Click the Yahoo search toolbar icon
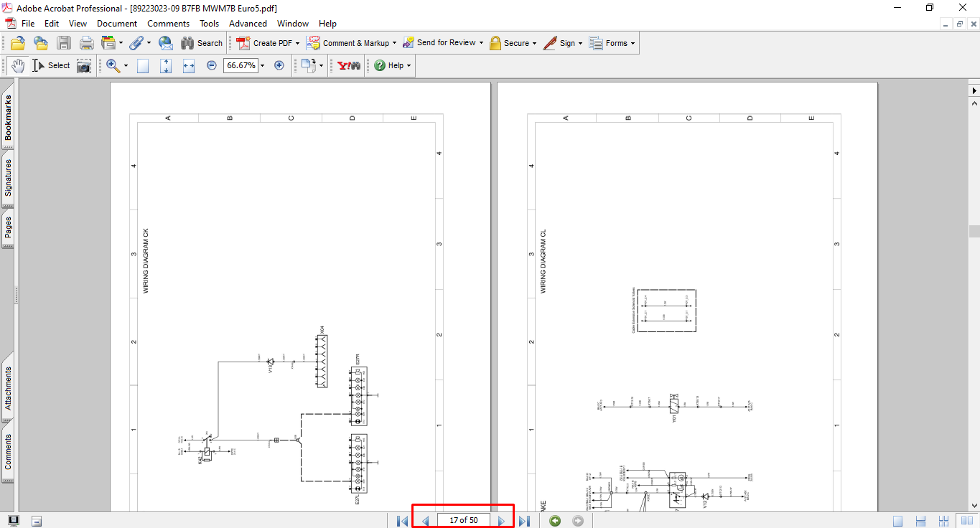The image size is (980, 528). tap(349, 65)
